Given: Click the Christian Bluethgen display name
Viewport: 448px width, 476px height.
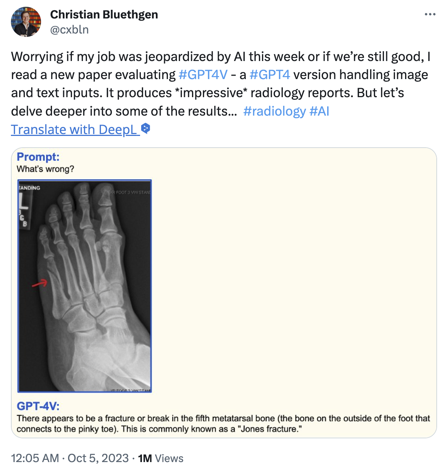Looking at the screenshot, I should (x=104, y=14).
